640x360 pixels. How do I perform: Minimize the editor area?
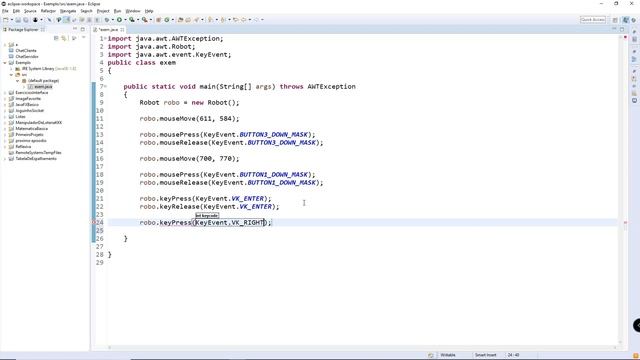pos(614,29)
